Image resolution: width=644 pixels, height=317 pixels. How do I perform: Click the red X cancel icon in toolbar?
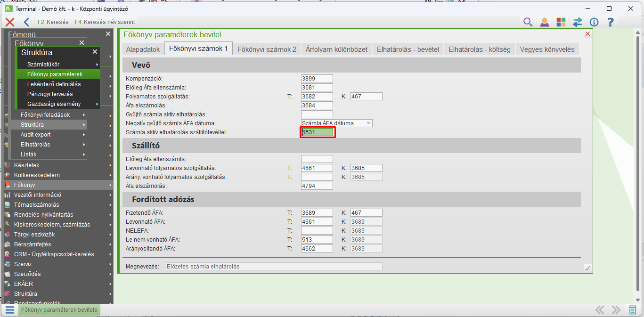pyautogui.click(x=9, y=22)
